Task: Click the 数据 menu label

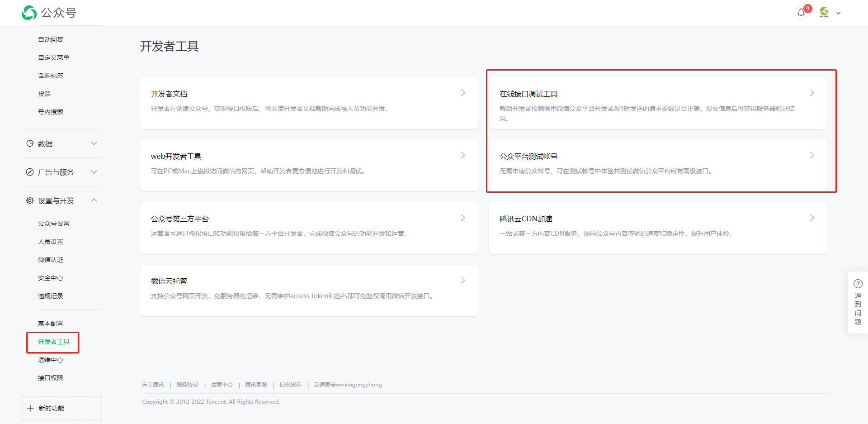Action: point(45,143)
